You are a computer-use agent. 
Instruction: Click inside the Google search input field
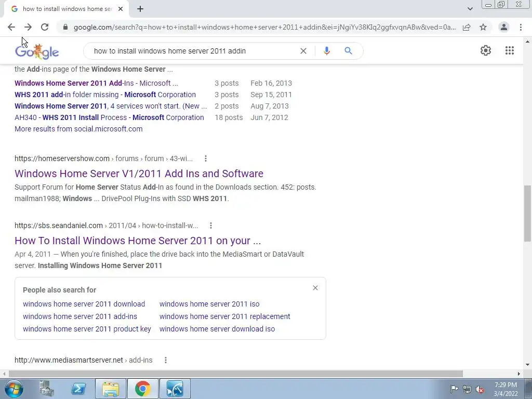click(x=193, y=51)
